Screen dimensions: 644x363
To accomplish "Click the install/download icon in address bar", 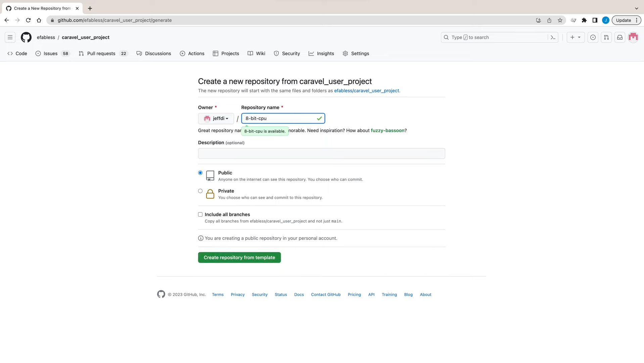I will pos(538,20).
